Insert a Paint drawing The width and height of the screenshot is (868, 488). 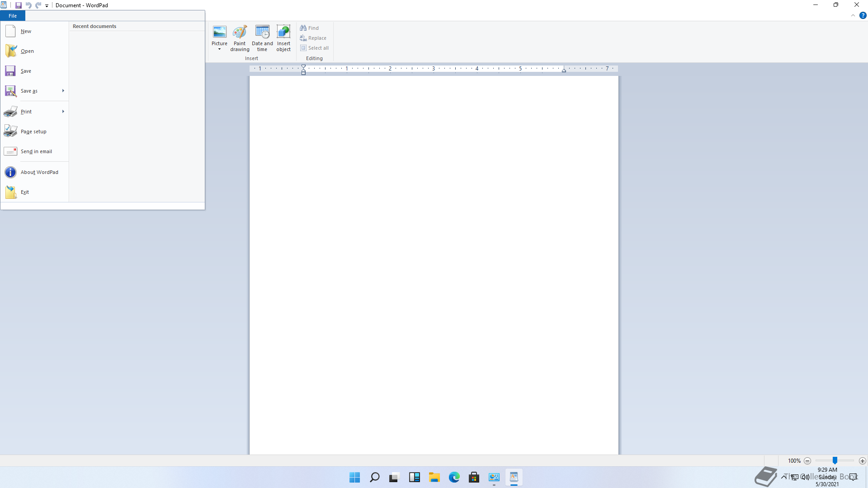(x=240, y=38)
